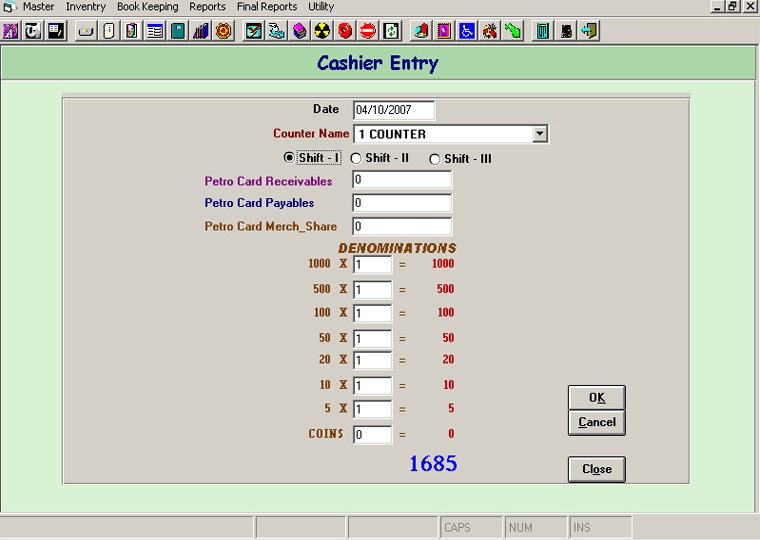The image size is (760, 540).
Task: Click the blue total value 1685
Action: tap(433, 463)
